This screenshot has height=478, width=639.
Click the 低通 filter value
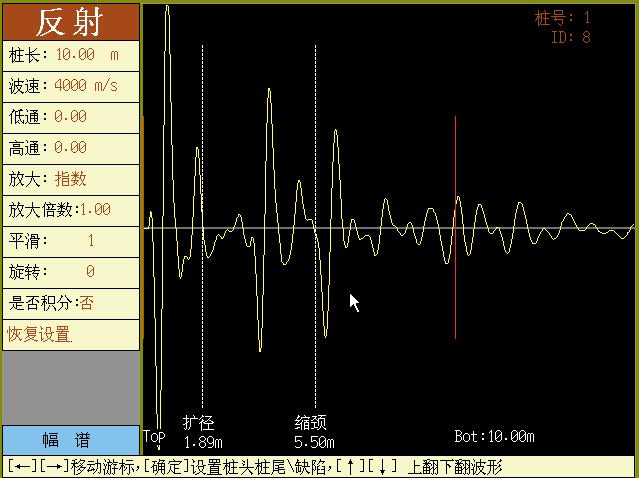[70, 117]
